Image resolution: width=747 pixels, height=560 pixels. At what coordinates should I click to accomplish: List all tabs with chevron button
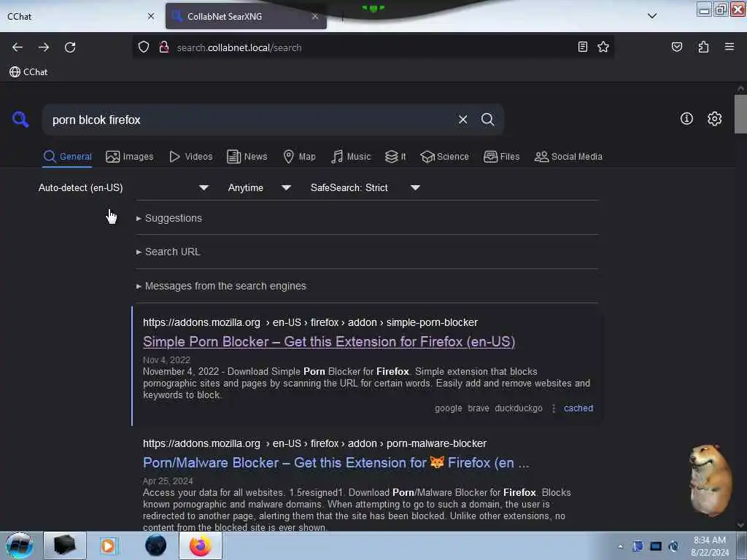click(652, 16)
